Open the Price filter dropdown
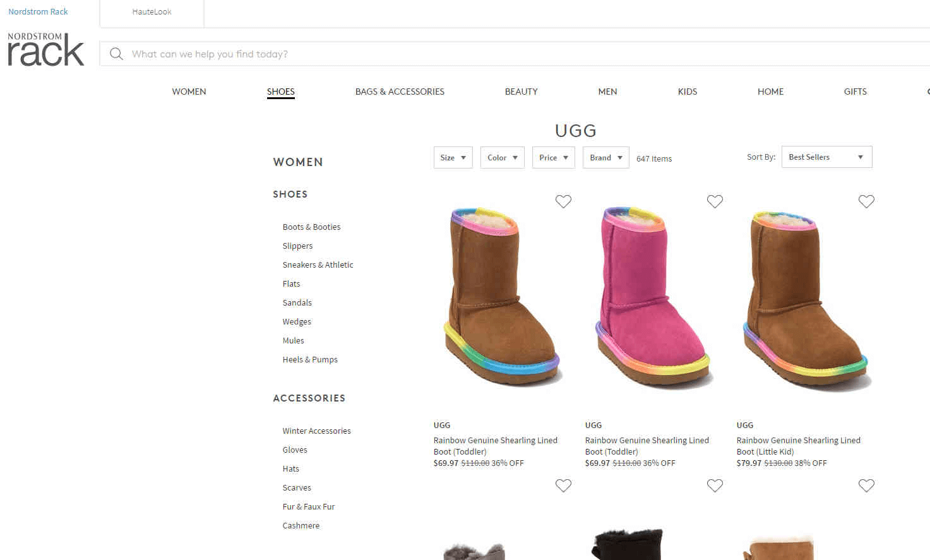Screen dimensions: 930x560 click(x=553, y=157)
